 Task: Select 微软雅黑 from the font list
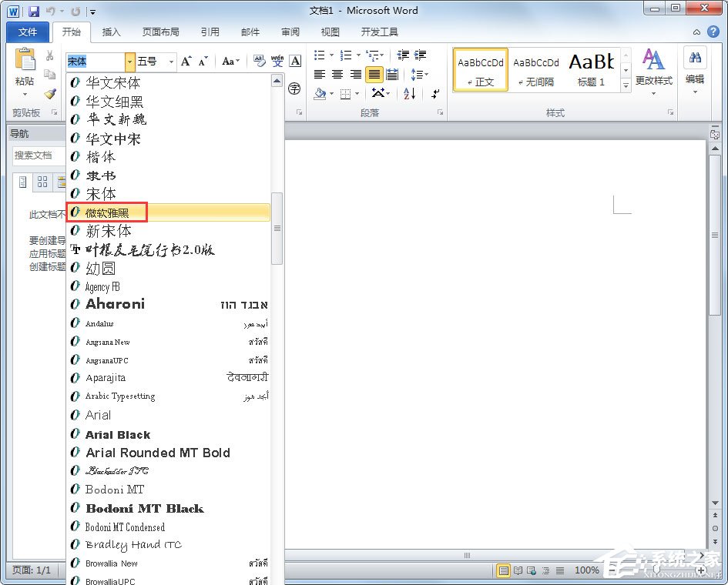pyautogui.click(x=108, y=212)
